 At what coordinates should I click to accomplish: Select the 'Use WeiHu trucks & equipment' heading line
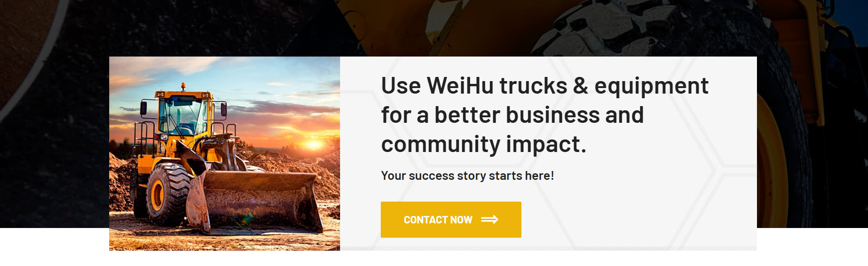point(545,86)
